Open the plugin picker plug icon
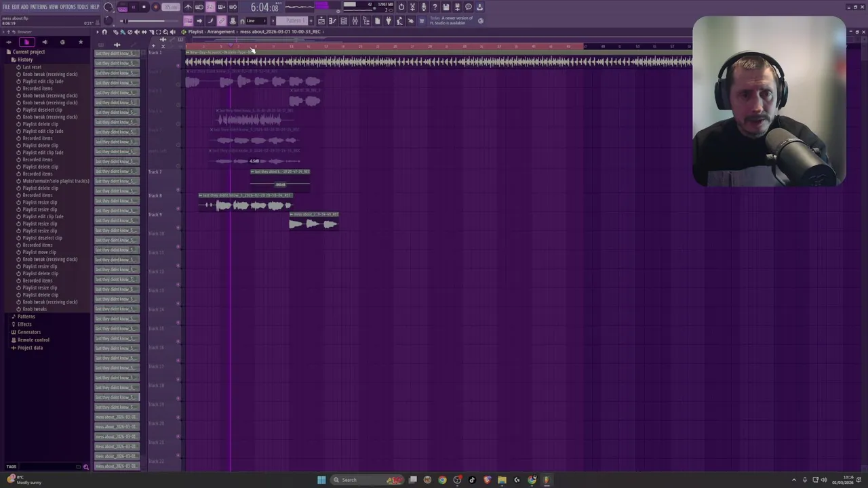 click(389, 21)
